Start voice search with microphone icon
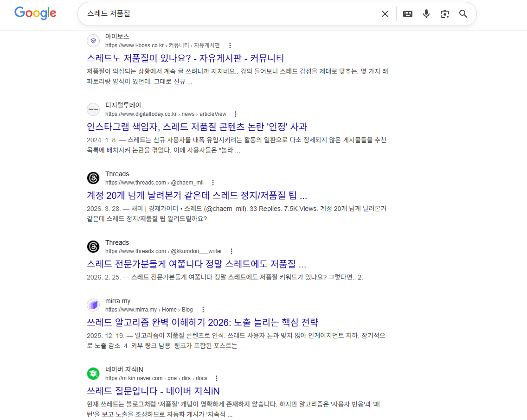527x420 pixels. [x=426, y=14]
